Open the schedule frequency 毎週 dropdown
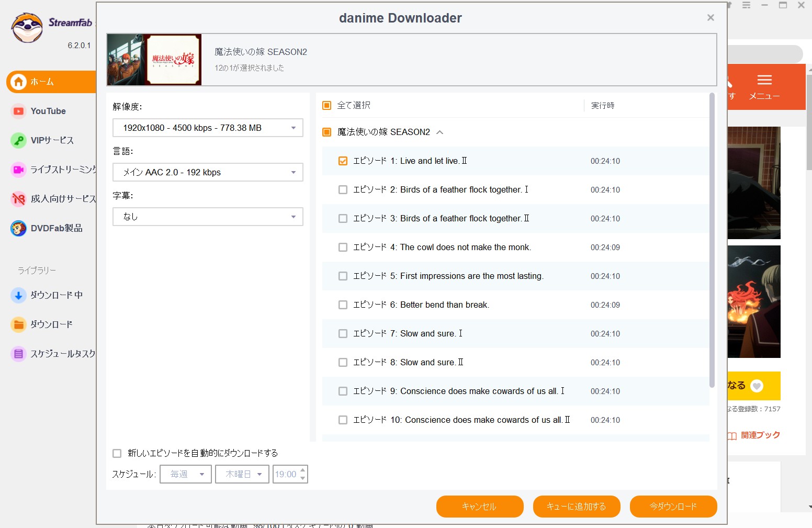 tap(186, 474)
